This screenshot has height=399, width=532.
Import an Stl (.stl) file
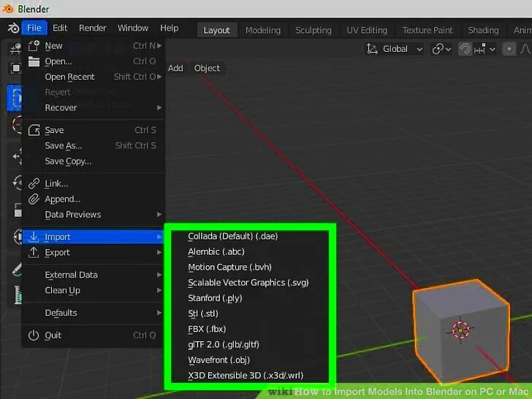click(250, 313)
